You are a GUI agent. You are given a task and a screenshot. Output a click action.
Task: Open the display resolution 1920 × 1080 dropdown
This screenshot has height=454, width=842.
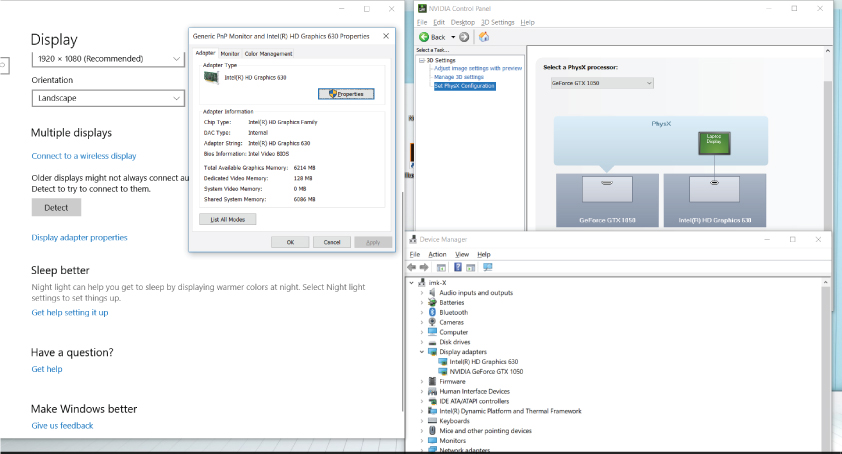[108, 59]
